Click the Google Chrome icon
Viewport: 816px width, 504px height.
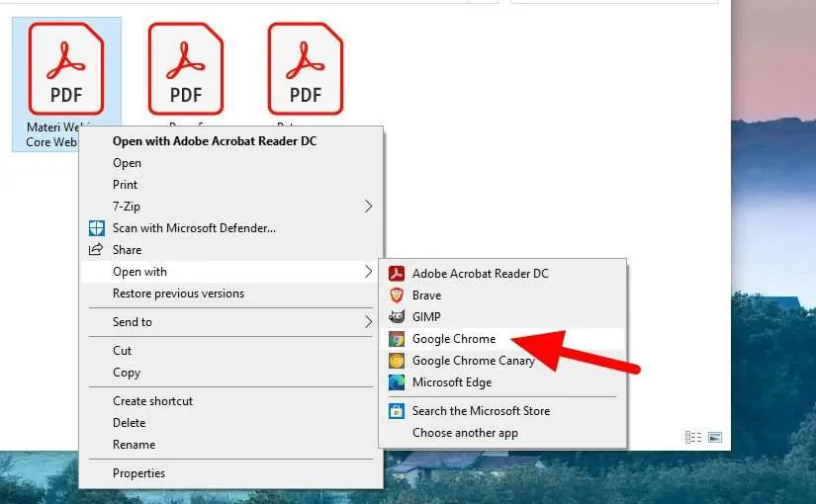tap(397, 339)
